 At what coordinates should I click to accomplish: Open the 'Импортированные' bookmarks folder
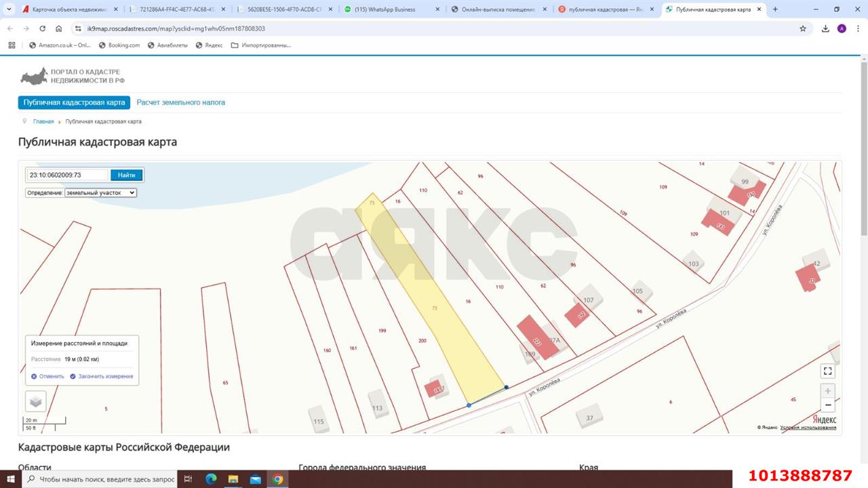(261, 45)
